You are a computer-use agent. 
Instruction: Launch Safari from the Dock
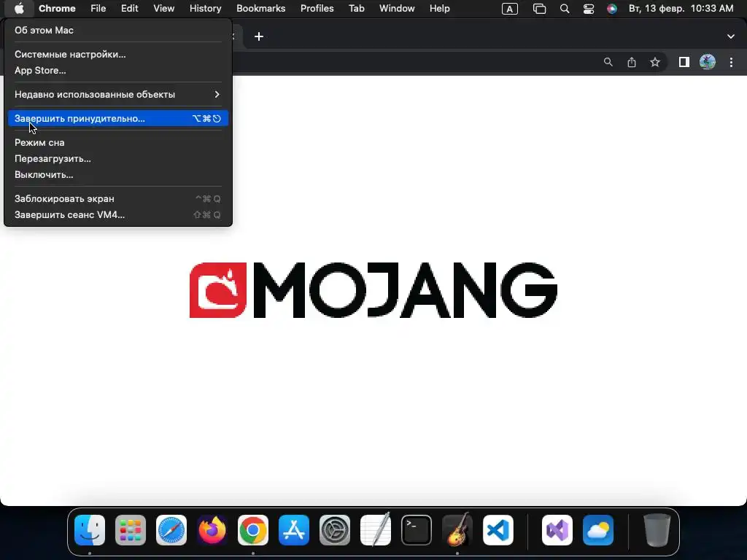pyautogui.click(x=171, y=530)
